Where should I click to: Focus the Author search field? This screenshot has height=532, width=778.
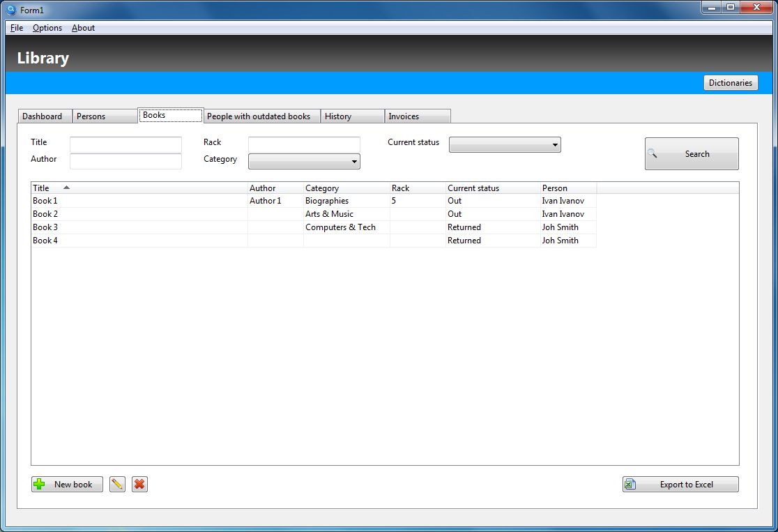pyautogui.click(x=125, y=161)
